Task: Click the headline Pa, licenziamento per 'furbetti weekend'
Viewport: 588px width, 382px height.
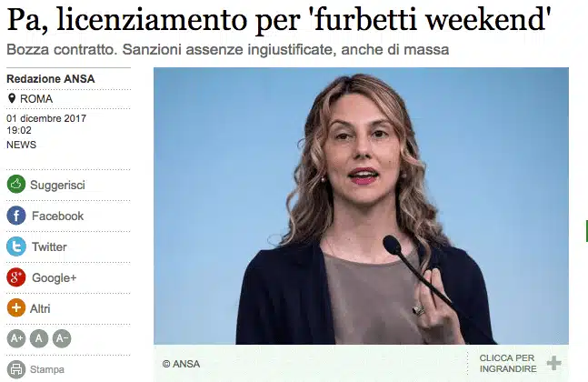Action: click(279, 19)
